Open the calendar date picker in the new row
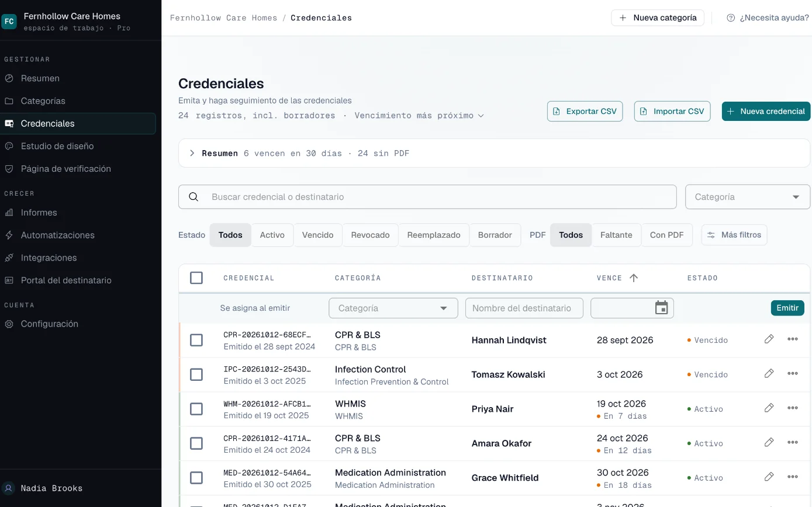The width and height of the screenshot is (812, 507). [661, 308]
